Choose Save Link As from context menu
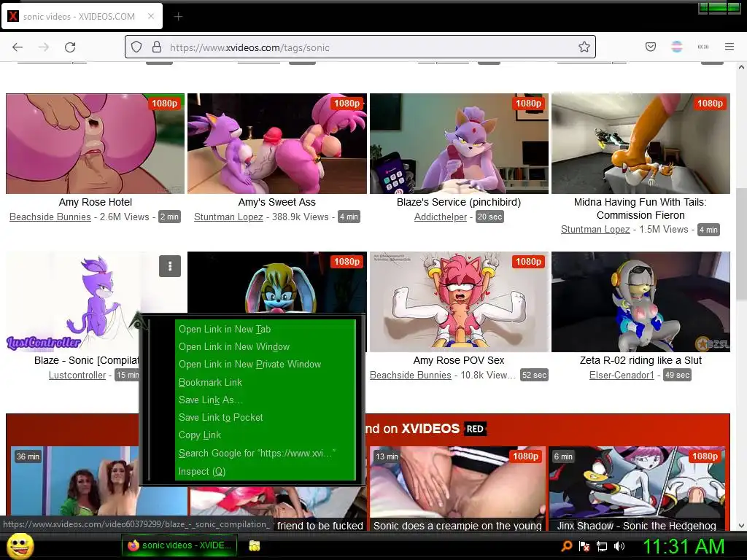The height and width of the screenshot is (560, 747). (210, 400)
